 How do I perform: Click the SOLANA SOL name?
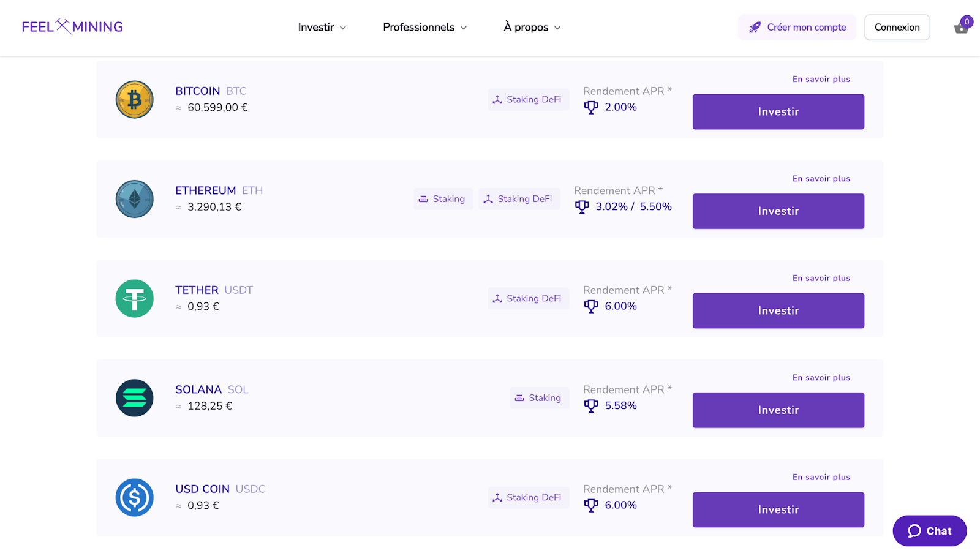(212, 389)
